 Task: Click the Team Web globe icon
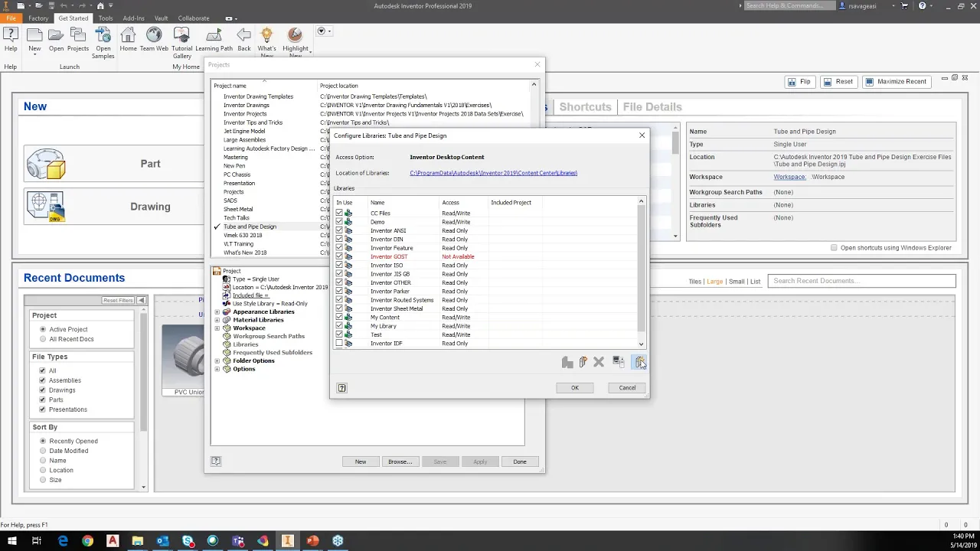coord(154,35)
